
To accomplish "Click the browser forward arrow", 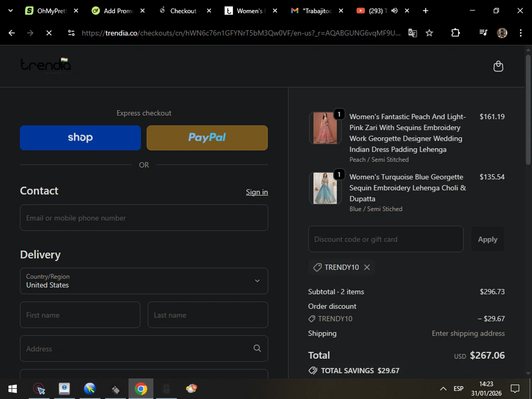I will pos(30,33).
